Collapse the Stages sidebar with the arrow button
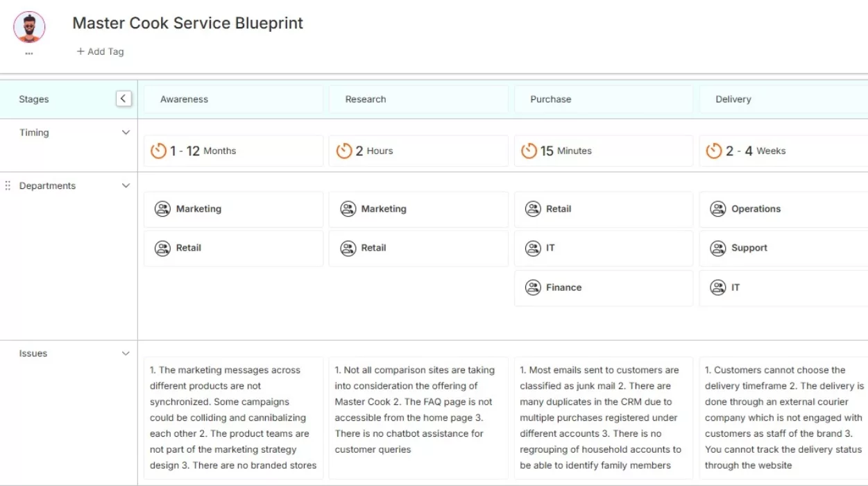This screenshot has height=486, width=868. point(124,98)
